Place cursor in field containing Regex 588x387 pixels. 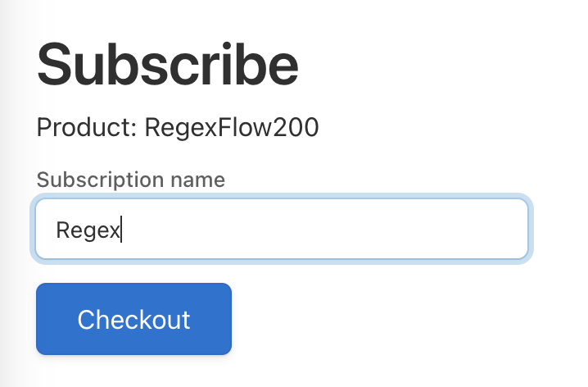pyautogui.click(x=282, y=229)
